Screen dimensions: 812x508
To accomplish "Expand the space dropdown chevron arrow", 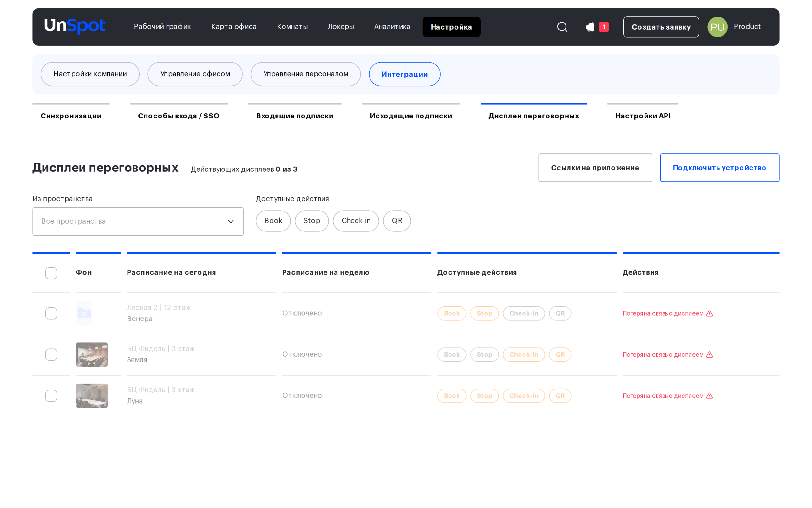I will tap(231, 221).
